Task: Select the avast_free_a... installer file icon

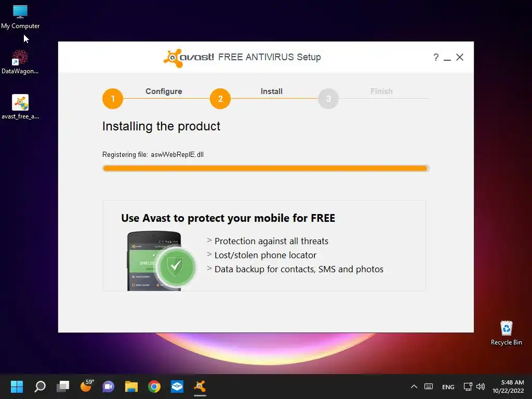Action: tap(20, 107)
